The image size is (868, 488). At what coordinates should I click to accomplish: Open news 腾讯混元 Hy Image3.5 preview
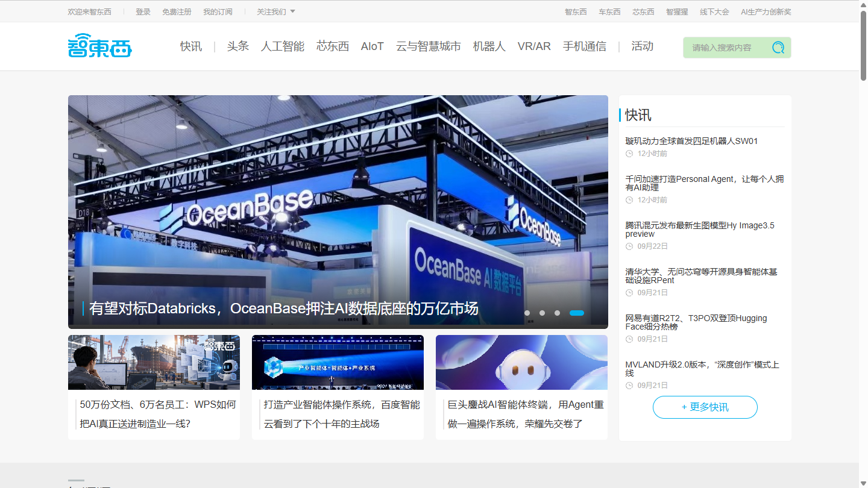coord(700,230)
